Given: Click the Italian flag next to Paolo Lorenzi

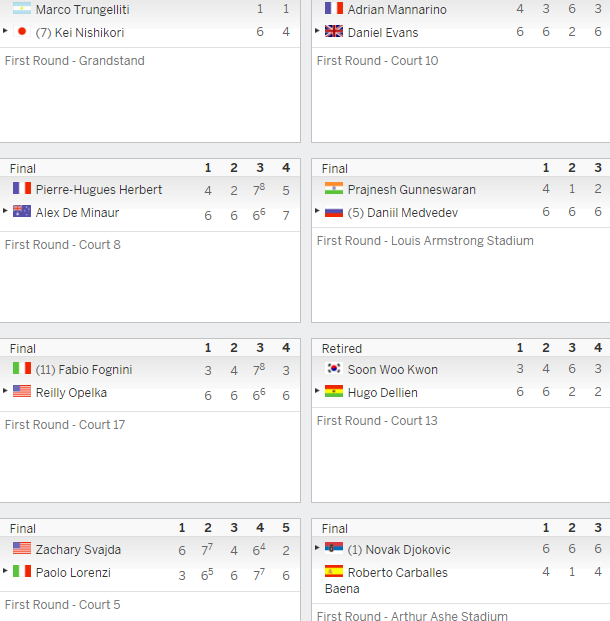Looking at the screenshot, I should [x=22, y=571].
